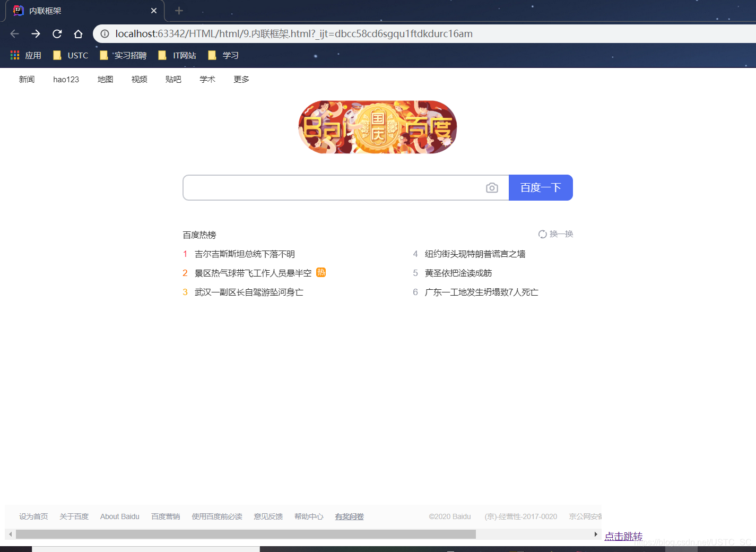Open hot item 景区热气球带飞工作人员悬半空
756x552 pixels.
[253, 273]
